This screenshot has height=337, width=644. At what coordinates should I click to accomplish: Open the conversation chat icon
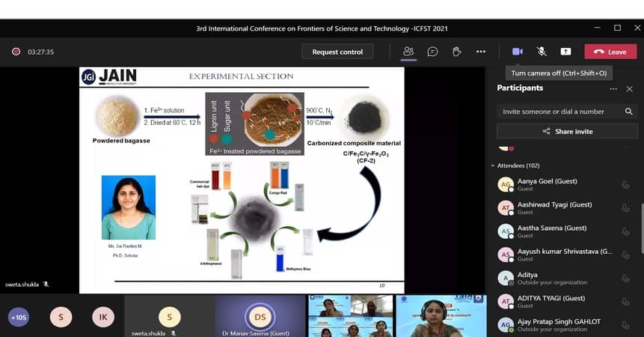tap(432, 52)
